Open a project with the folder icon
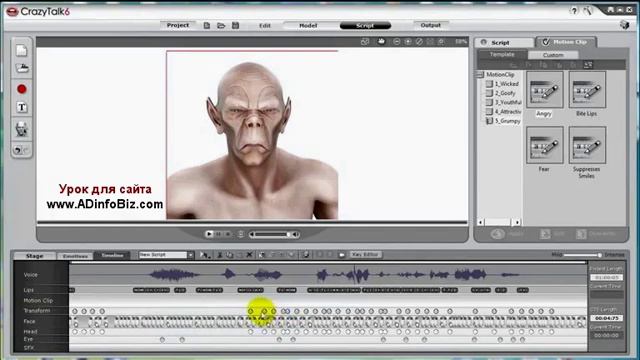 click(x=221, y=25)
